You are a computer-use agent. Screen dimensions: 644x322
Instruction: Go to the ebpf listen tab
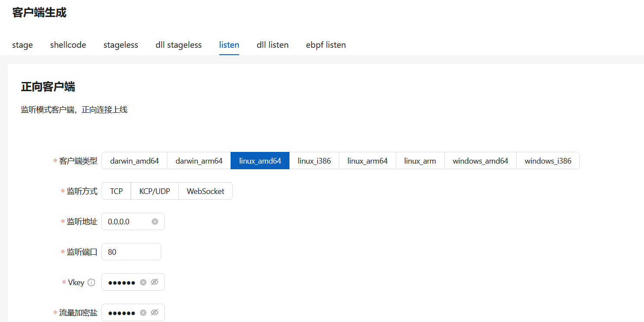point(326,45)
